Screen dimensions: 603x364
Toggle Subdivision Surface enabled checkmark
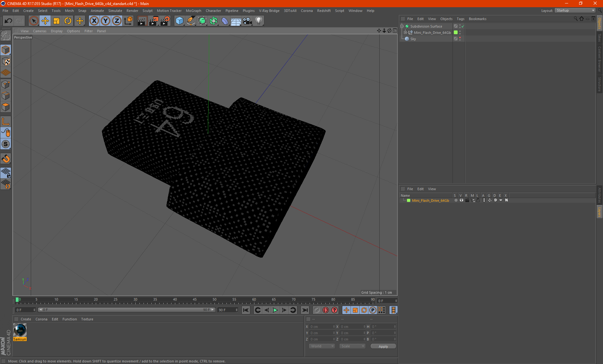[463, 26]
